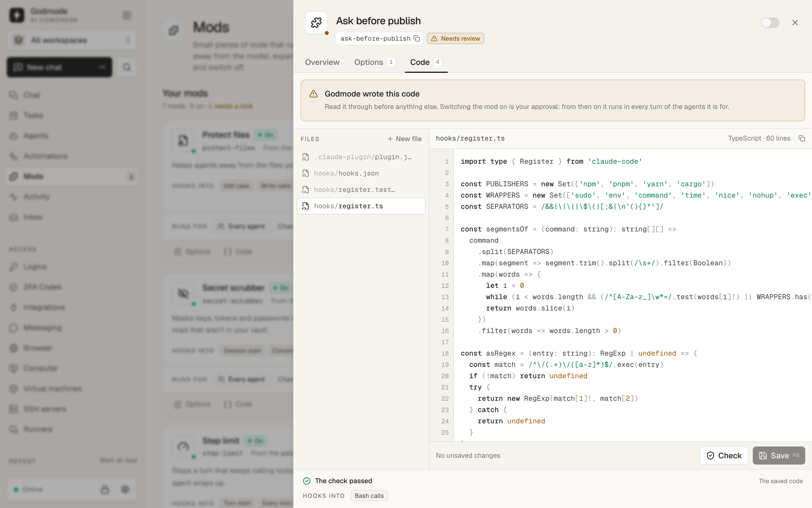Click New file in the Files panel
Image resolution: width=812 pixels, height=508 pixels.
tap(404, 139)
